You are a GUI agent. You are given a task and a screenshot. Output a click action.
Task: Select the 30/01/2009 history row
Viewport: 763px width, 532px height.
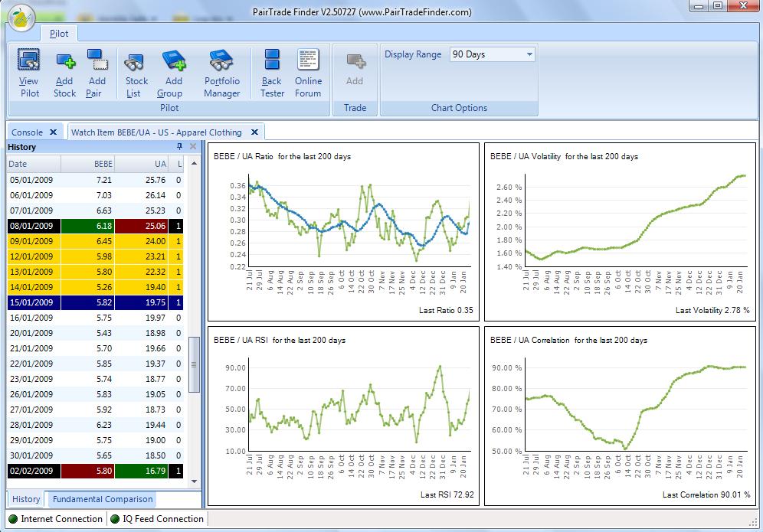pyautogui.click(x=95, y=455)
